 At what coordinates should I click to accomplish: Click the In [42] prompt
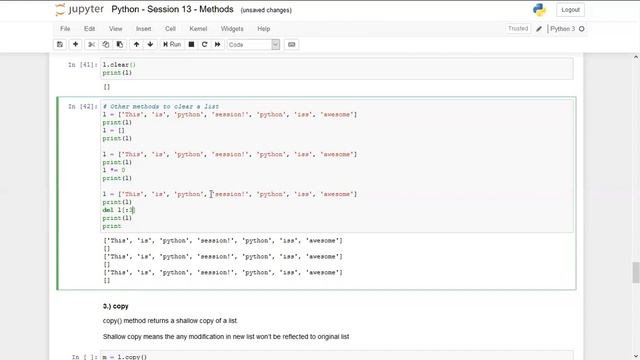tap(83, 106)
